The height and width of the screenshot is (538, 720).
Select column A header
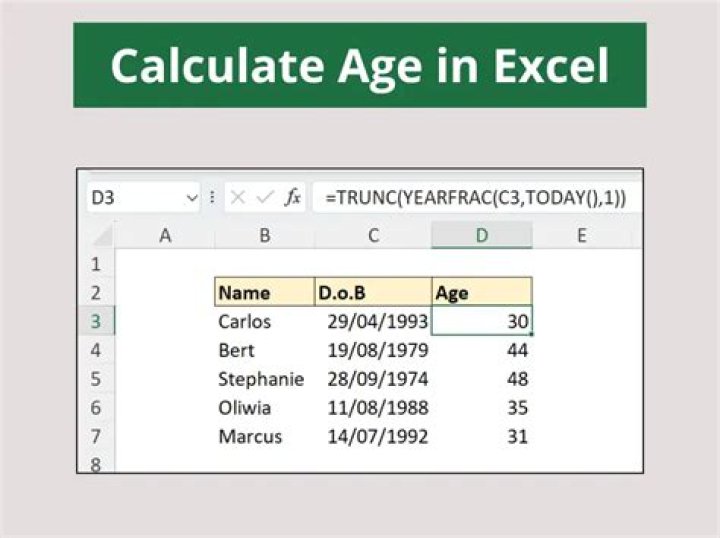point(165,235)
